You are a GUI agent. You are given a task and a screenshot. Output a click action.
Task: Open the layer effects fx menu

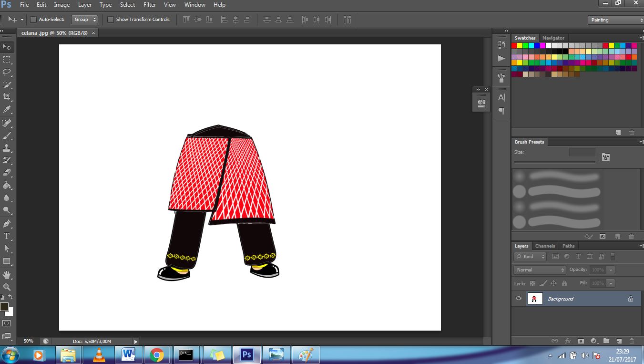568,341
